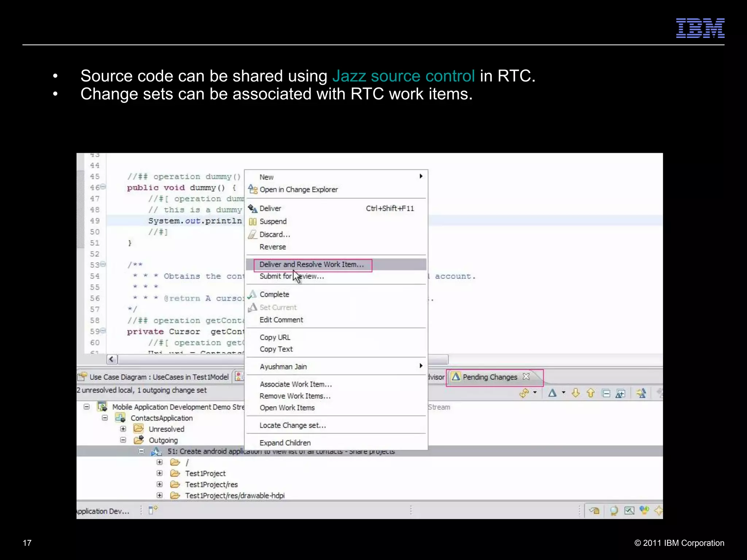Expand the Test1Project folder node

click(160, 473)
